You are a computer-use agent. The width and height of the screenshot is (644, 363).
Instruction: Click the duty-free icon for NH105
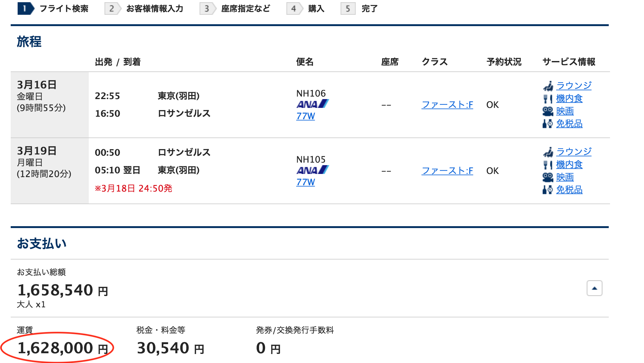click(548, 190)
